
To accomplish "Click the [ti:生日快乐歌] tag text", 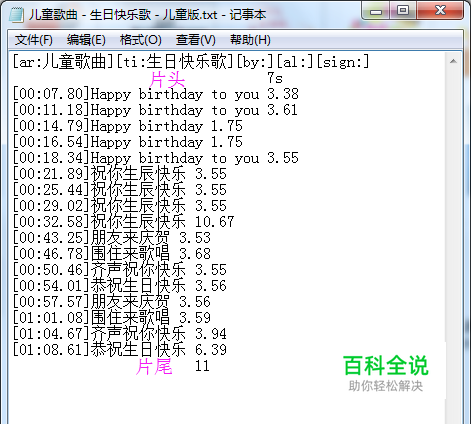I will 175,62.
